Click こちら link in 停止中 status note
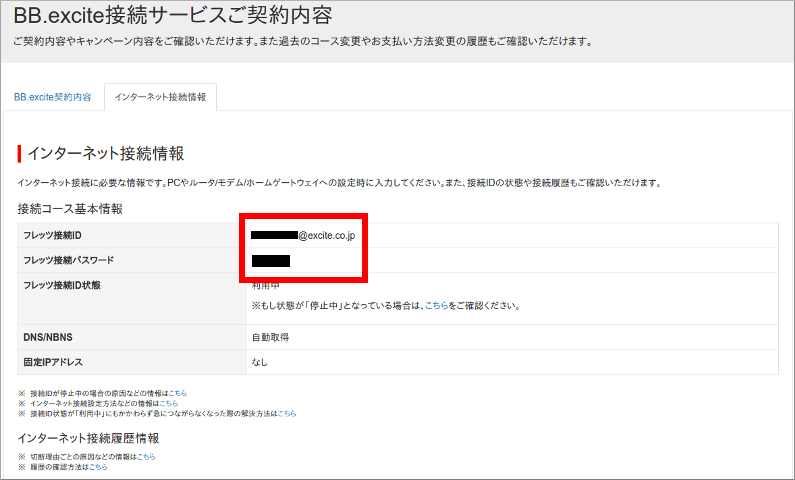795x480 pixels. click(x=436, y=306)
